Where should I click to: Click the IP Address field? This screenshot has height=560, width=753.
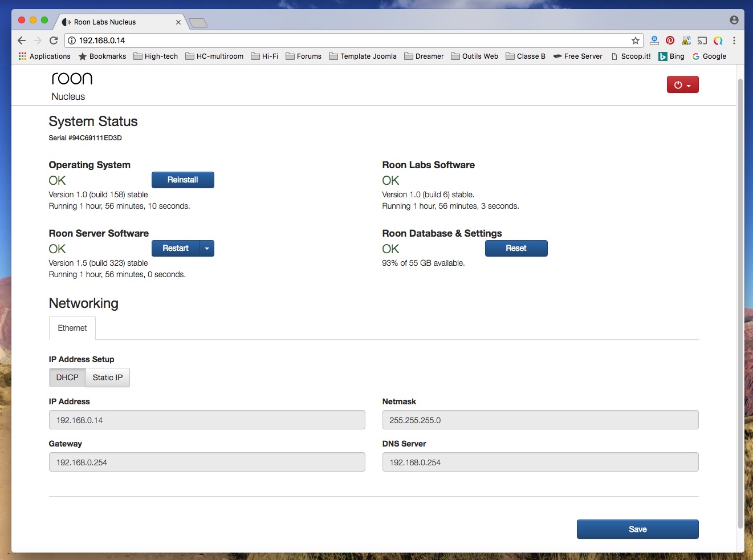207,420
